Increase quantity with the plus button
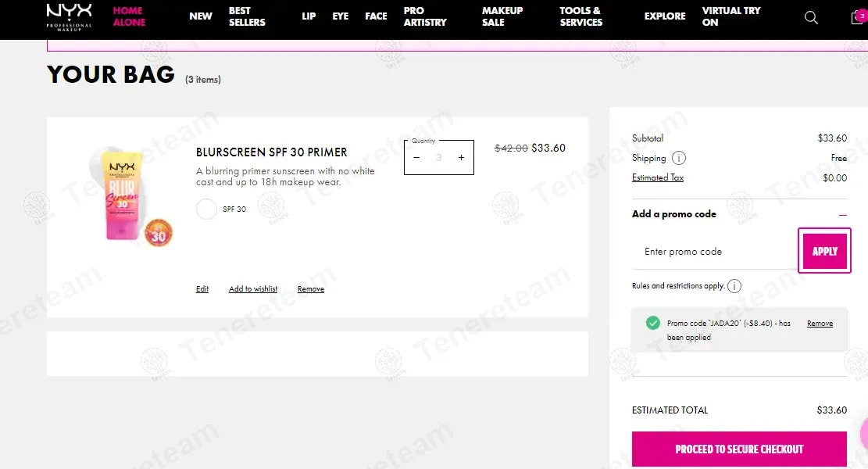This screenshot has height=469, width=868. (x=461, y=158)
